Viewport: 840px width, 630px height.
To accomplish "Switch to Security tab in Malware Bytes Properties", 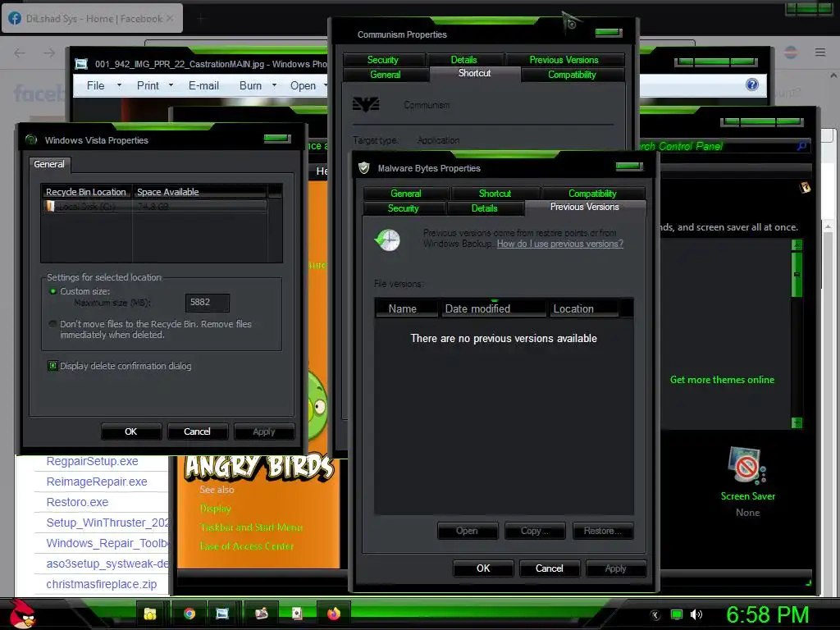I will point(404,208).
